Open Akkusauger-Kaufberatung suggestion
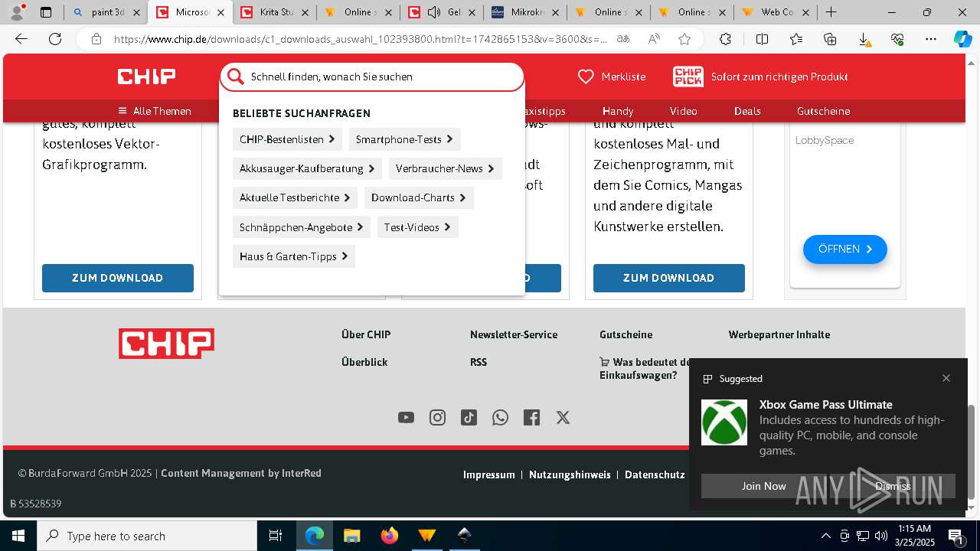Image resolution: width=980 pixels, height=551 pixels. pos(307,168)
